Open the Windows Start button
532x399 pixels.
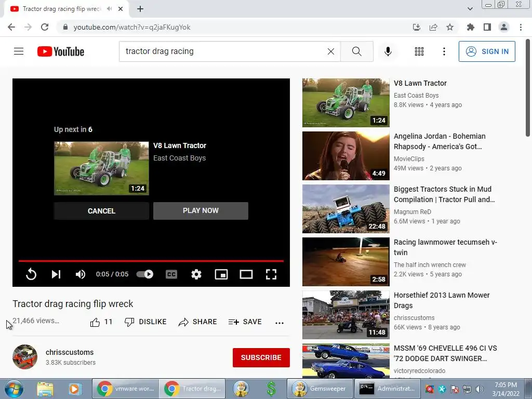(x=14, y=389)
